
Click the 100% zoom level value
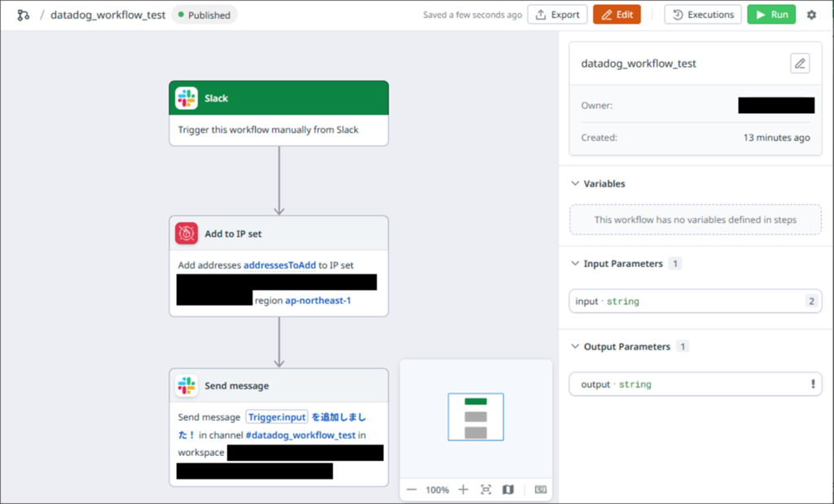coord(437,489)
